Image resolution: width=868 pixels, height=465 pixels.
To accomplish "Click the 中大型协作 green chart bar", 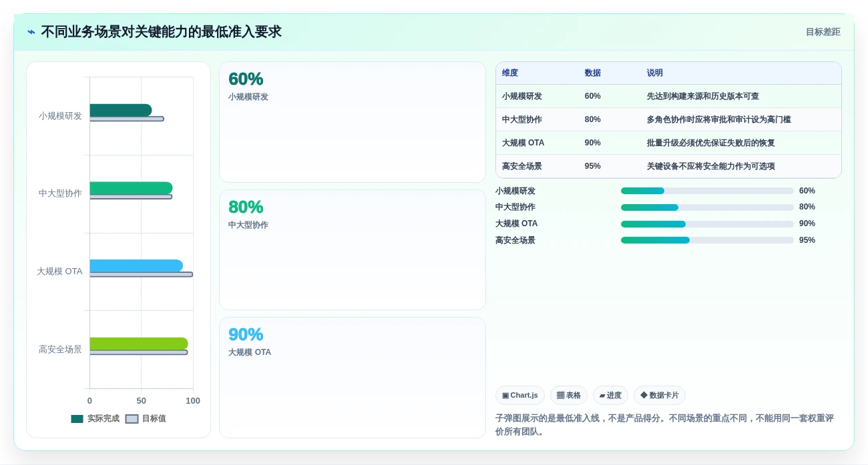I will 132,188.
